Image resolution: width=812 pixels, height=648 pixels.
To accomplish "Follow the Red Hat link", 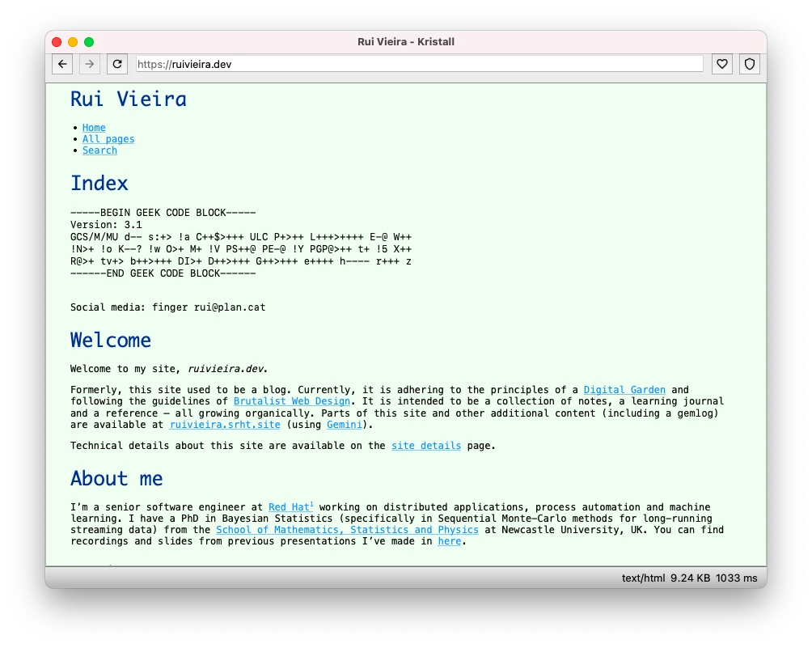I will click(290, 507).
